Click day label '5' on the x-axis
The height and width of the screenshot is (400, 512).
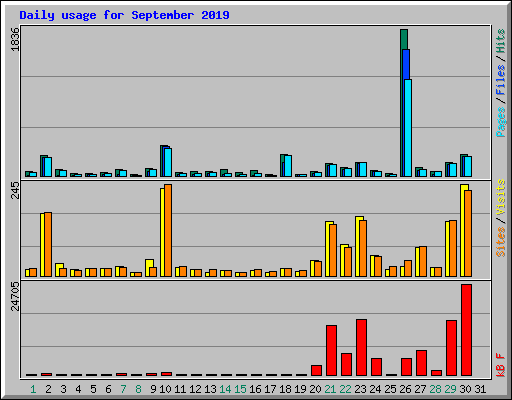click(x=93, y=389)
